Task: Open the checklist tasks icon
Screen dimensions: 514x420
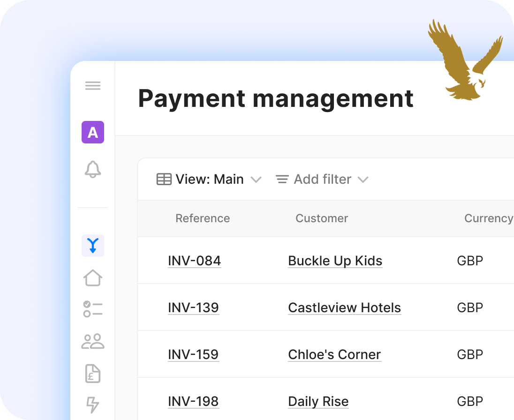Action: [93, 309]
